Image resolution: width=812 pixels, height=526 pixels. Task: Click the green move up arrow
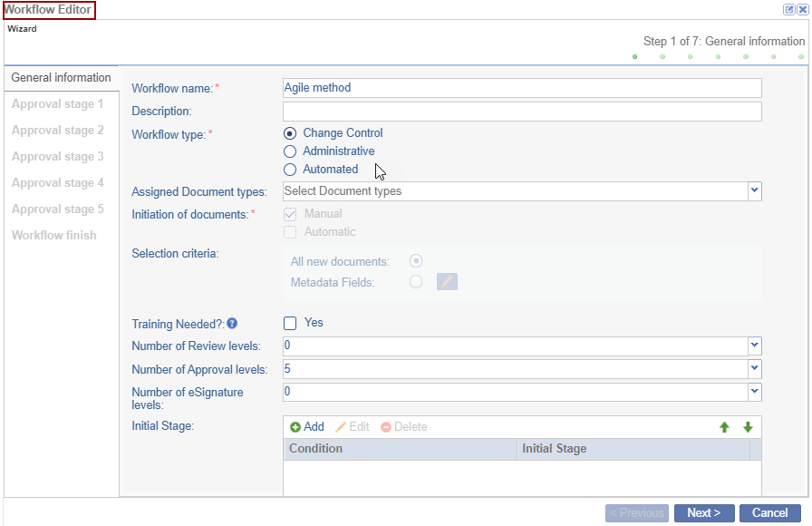[x=724, y=427]
